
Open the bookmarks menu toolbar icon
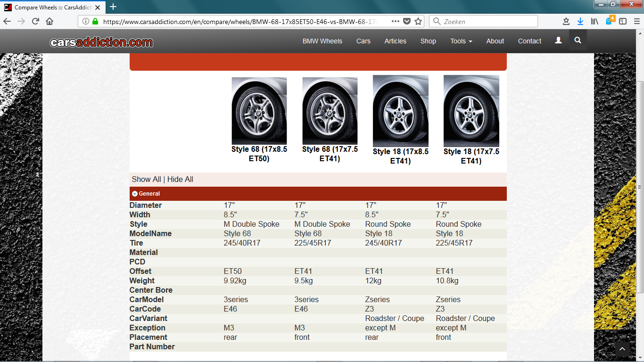pos(566,21)
